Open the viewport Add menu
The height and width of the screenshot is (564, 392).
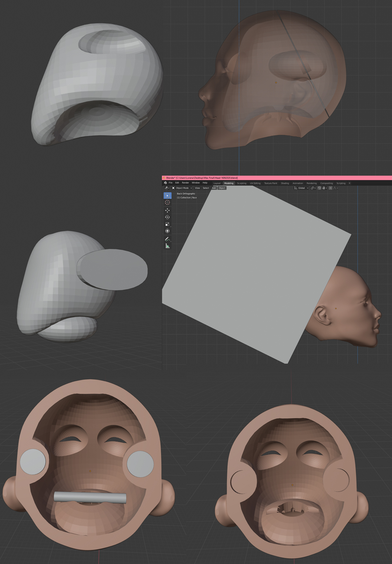(x=214, y=188)
